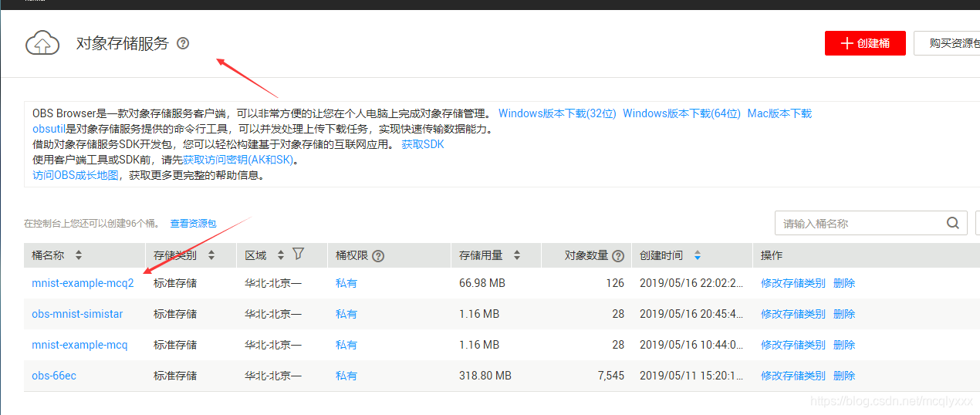Select creation time 2019/05/11 15:20:1...

click(x=692, y=376)
